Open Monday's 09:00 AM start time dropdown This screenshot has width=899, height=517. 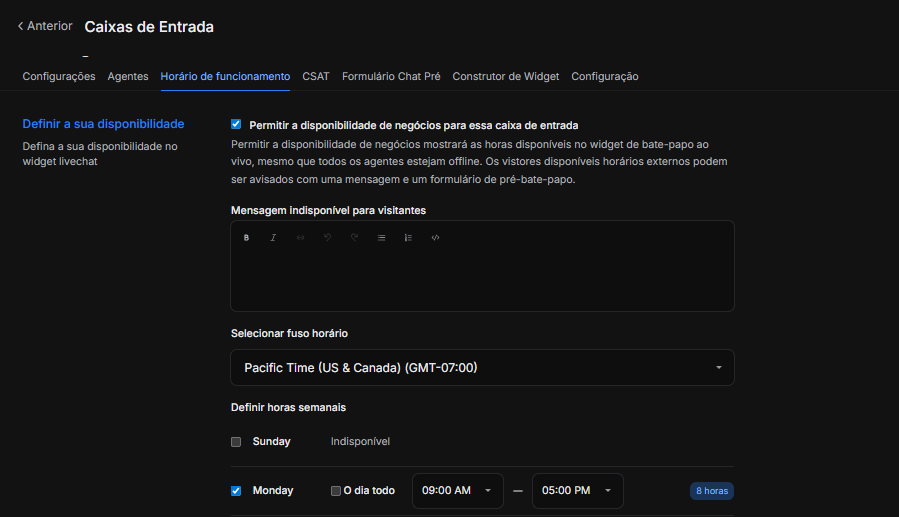(x=457, y=491)
